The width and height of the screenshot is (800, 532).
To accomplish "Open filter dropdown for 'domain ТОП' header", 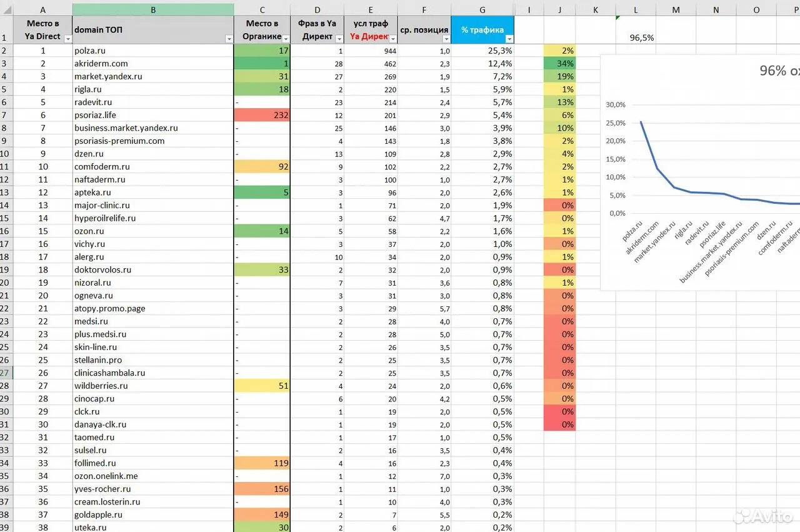I will pos(228,39).
